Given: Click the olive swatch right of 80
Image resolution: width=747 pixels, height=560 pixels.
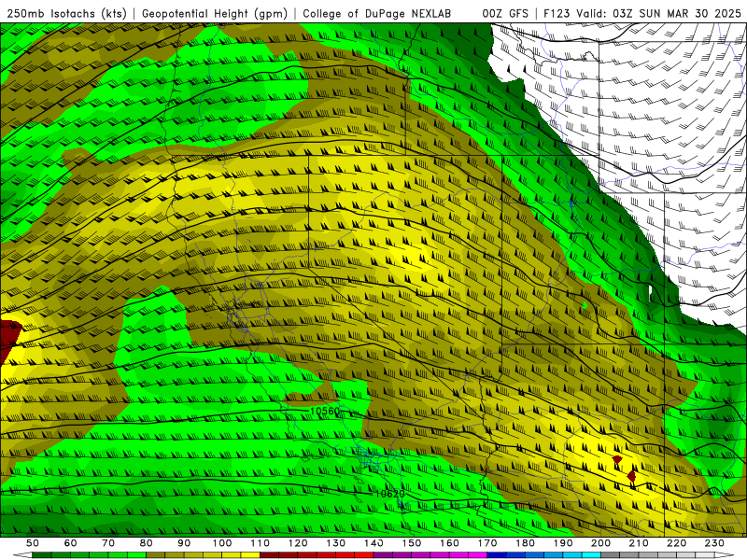Looking at the screenshot, I should pos(156,555).
